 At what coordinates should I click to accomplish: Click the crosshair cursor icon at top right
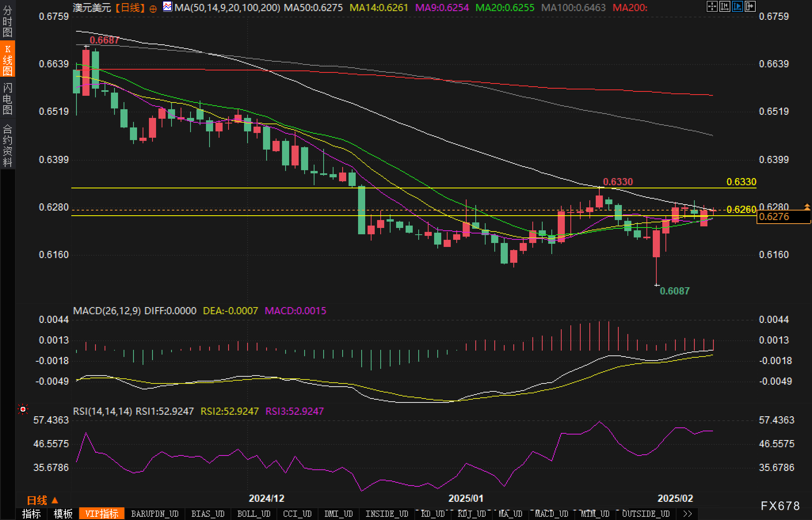[x=712, y=6]
